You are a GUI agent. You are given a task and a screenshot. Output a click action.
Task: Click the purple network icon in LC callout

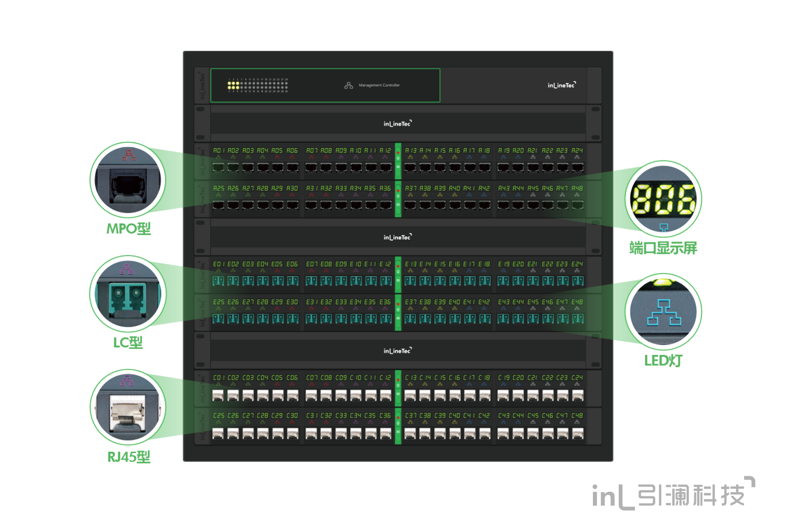pos(127,269)
